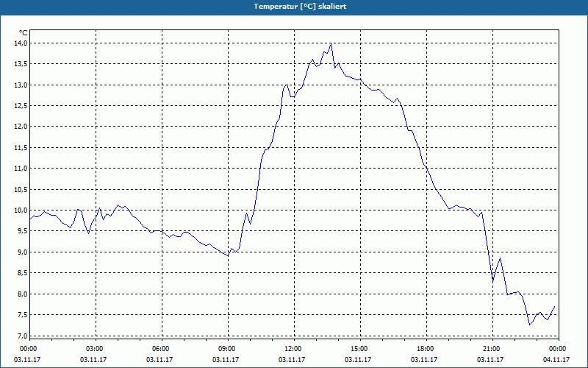Click the 12:00 time axis label
The image size is (588, 368).
tap(294, 349)
